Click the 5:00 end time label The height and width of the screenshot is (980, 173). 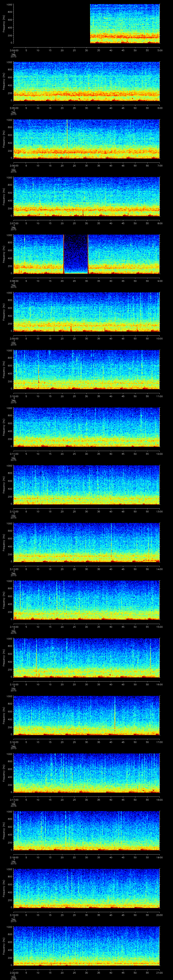[x=160, y=50]
